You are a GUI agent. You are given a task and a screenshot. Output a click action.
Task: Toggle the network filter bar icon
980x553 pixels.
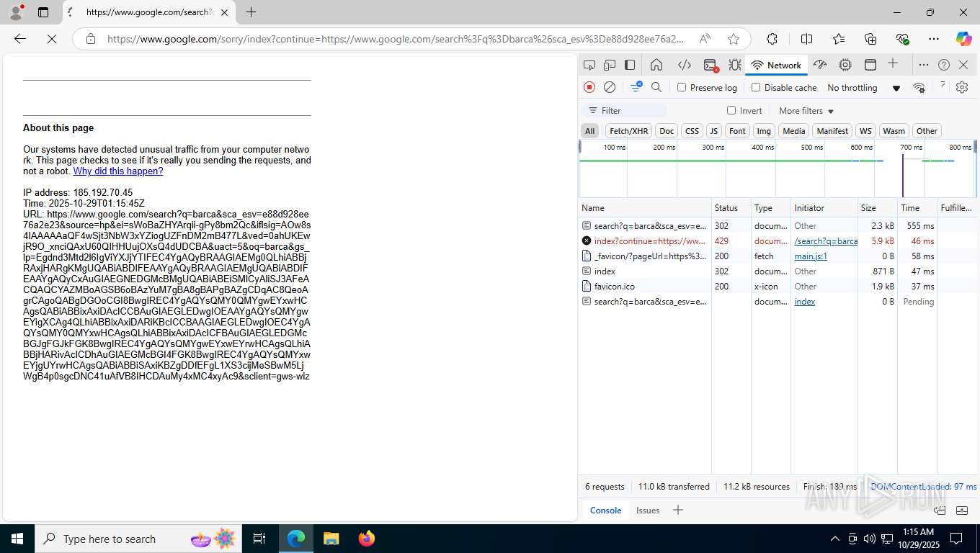point(636,86)
